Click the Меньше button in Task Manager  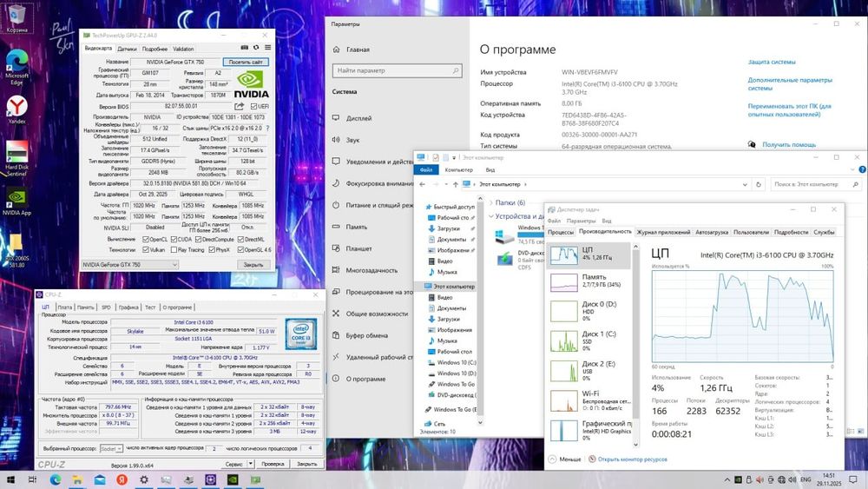[x=565, y=459]
